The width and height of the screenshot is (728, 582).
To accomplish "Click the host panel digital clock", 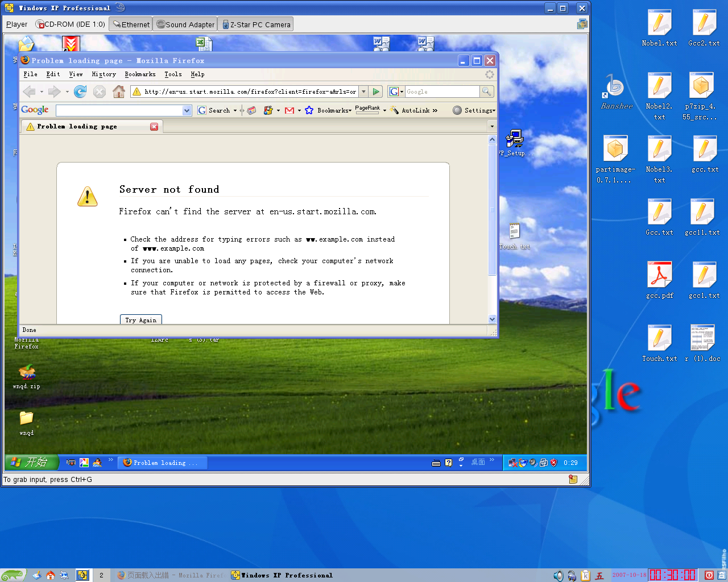I will (x=673, y=575).
